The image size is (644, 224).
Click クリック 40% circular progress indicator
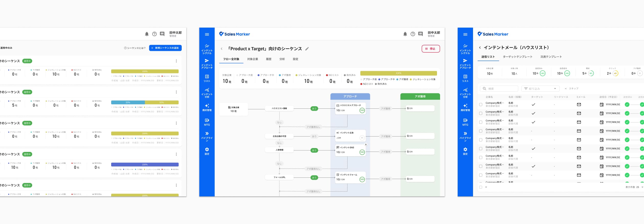pyautogui.click(x=615, y=73)
